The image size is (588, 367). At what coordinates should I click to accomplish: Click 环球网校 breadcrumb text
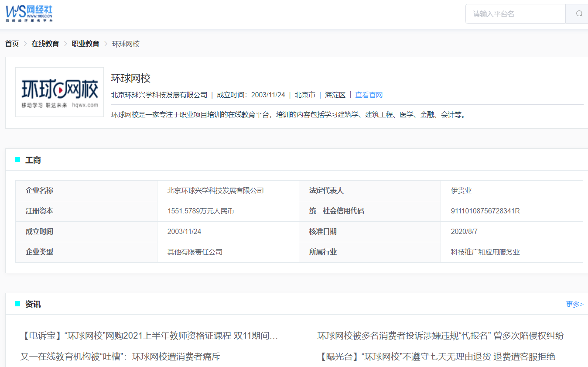126,44
